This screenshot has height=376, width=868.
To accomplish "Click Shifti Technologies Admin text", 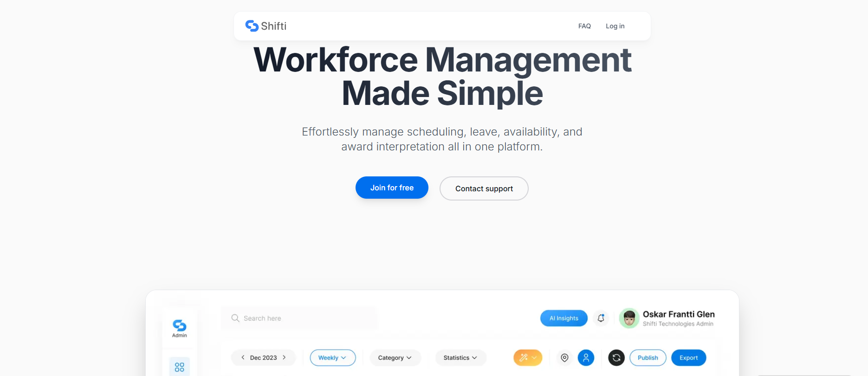I will tap(678, 324).
